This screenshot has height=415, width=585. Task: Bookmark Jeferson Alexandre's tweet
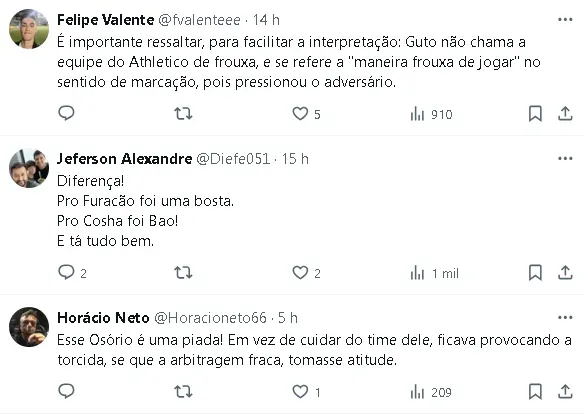tap(535, 272)
